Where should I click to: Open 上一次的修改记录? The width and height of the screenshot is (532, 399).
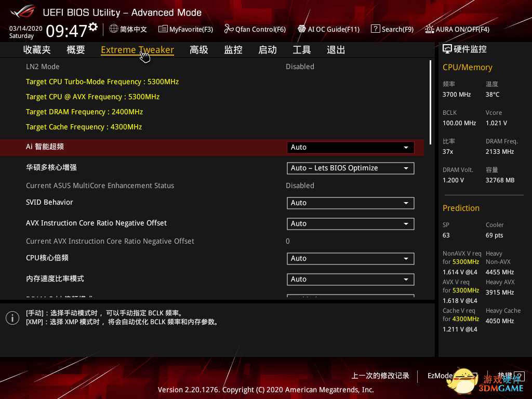click(x=380, y=376)
